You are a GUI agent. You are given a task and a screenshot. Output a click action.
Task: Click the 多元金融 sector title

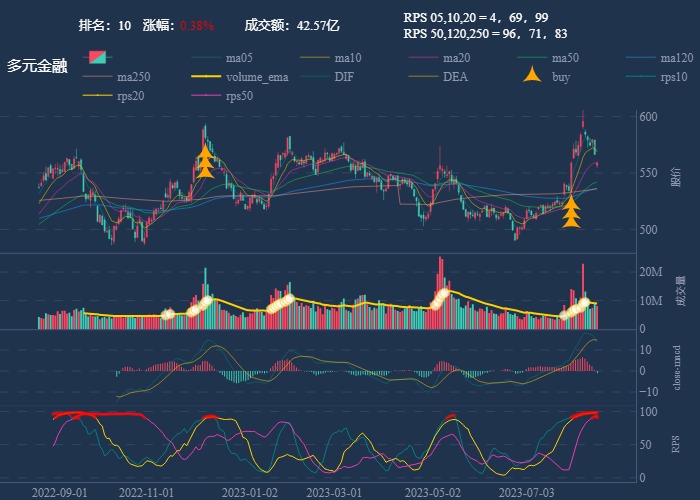[37, 66]
